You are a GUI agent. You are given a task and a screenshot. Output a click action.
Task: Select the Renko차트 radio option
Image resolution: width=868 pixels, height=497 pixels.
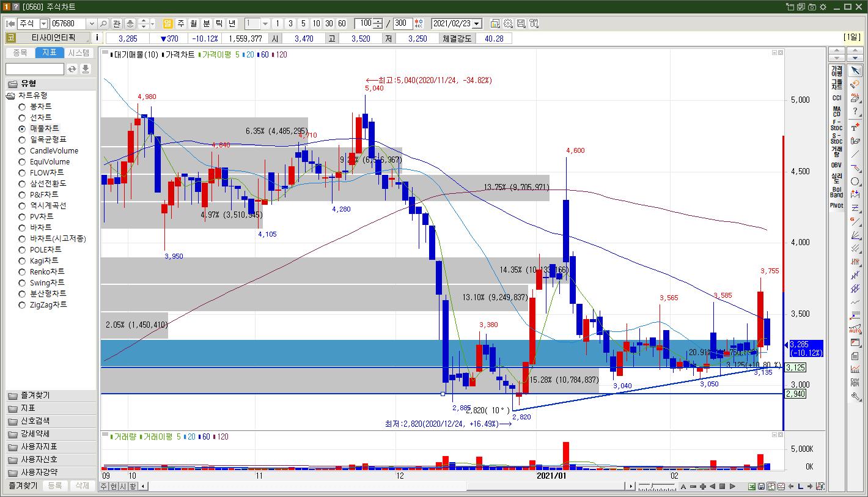pos(22,272)
